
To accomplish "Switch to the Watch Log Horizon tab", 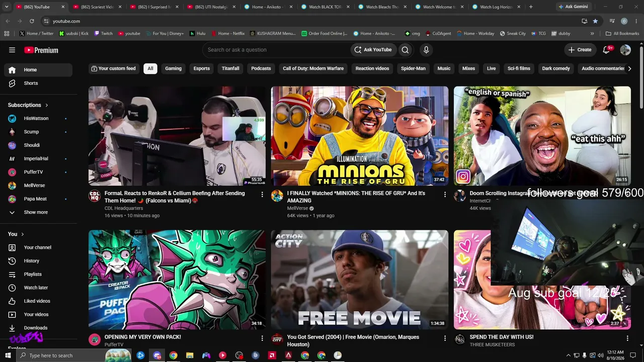I will coord(496,7).
